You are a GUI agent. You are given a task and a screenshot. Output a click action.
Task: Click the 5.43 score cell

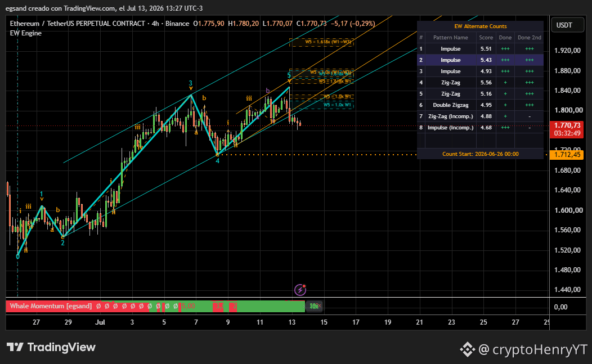486,60
